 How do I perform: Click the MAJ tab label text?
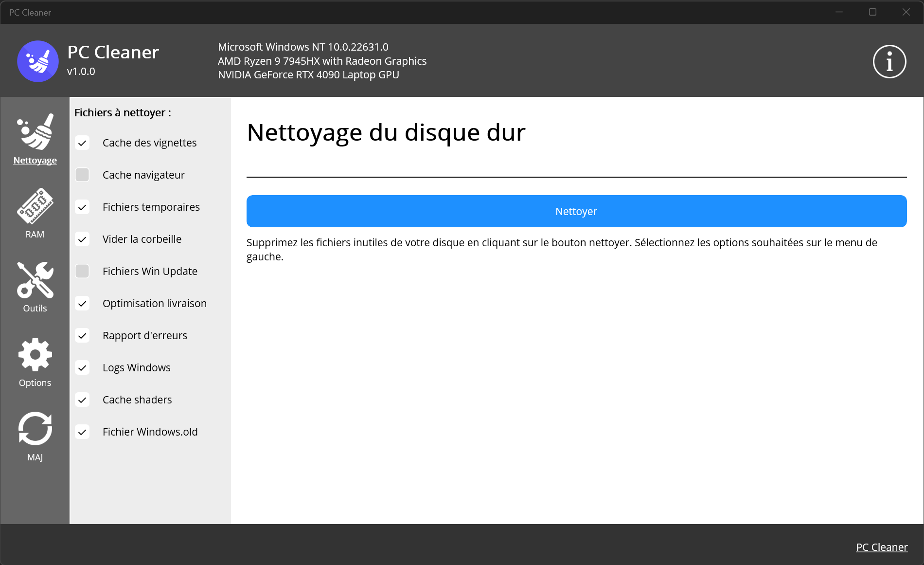tap(35, 457)
